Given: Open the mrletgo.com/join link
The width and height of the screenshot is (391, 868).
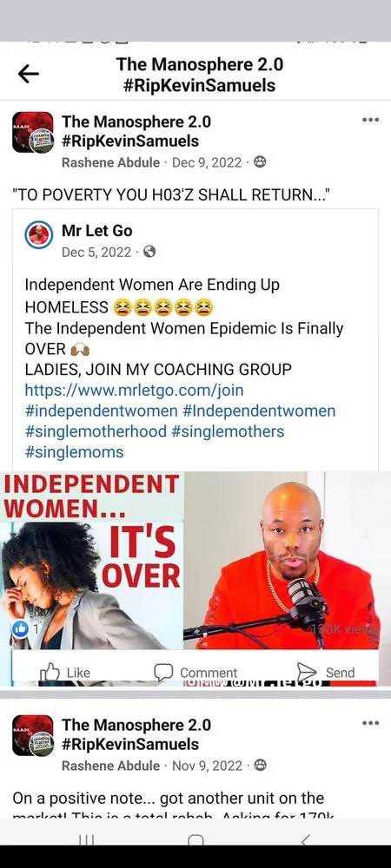Looking at the screenshot, I should point(134,391).
